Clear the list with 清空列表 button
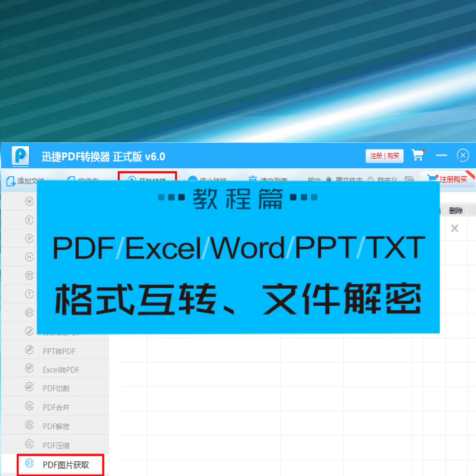 click(x=268, y=179)
